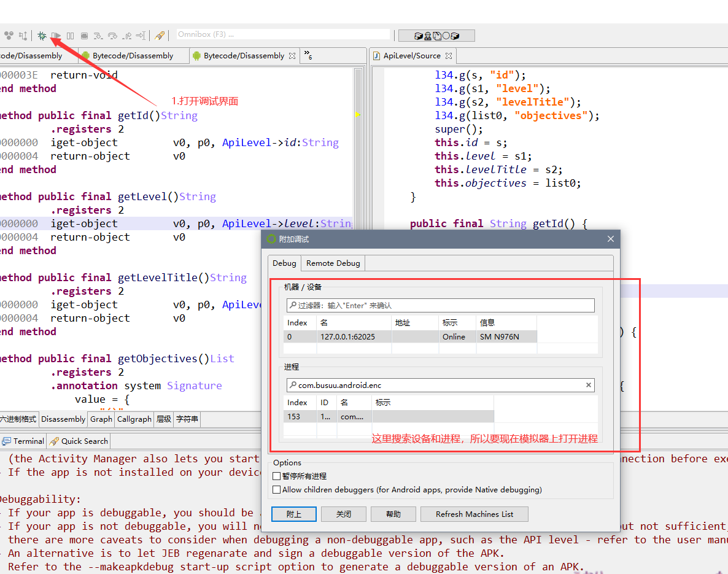Click the tree hierarchy toolbar icon
This screenshot has height=574, width=728.
tap(23, 35)
